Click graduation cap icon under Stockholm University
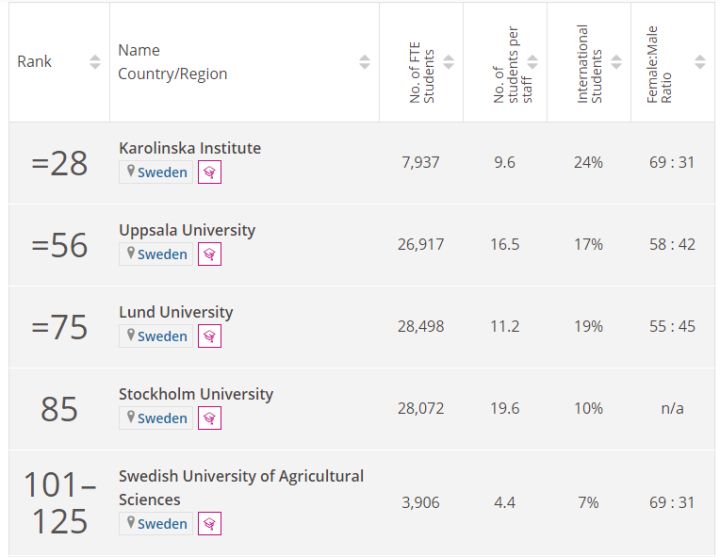This screenshot has width=720, height=557. coord(209,418)
